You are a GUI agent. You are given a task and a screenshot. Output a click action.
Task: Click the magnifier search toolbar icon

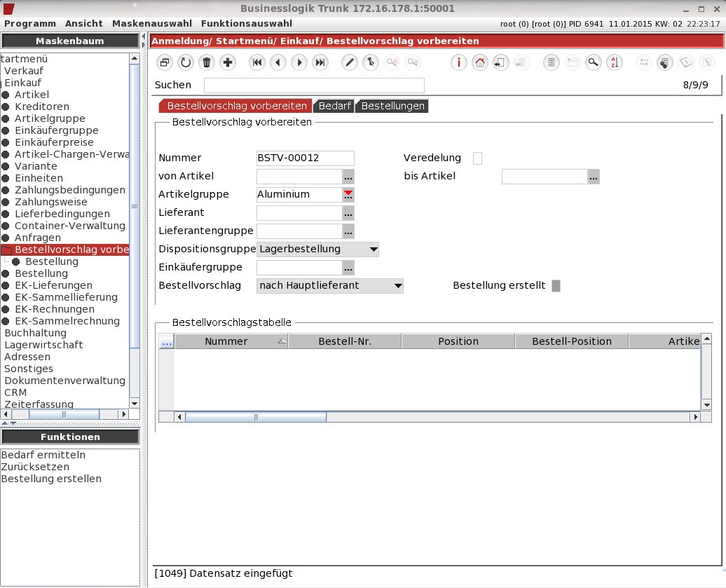593,62
